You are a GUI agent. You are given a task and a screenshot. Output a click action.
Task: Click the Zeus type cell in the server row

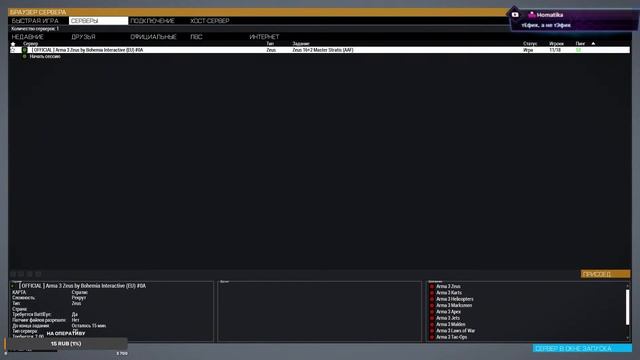[x=271, y=50]
